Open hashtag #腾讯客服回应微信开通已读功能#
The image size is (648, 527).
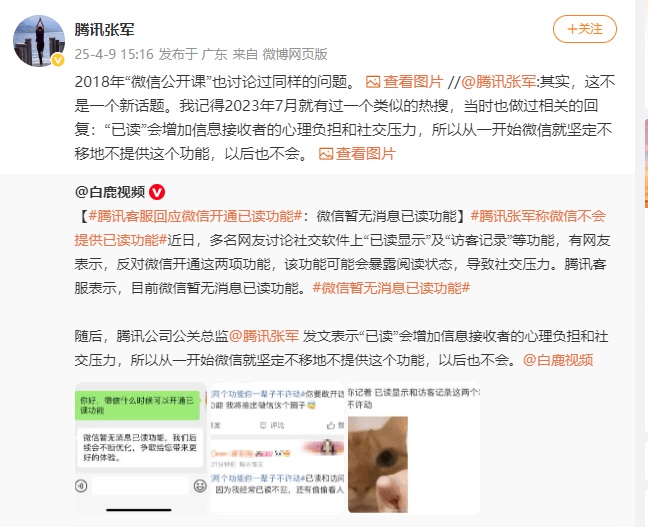(195, 216)
